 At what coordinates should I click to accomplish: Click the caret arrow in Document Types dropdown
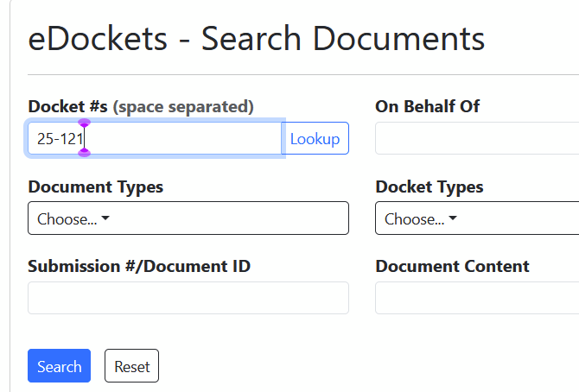pos(105,218)
